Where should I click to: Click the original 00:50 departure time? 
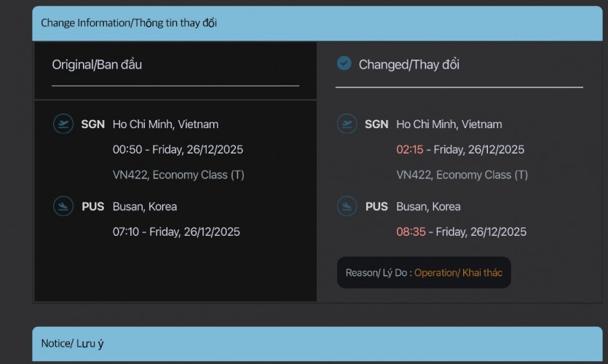[126, 150]
